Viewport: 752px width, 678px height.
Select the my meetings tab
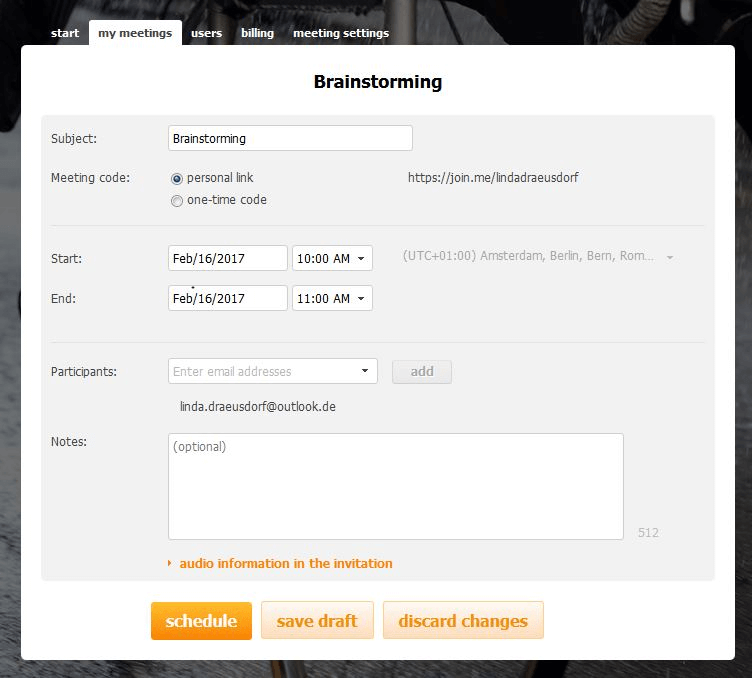pyautogui.click(x=135, y=33)
